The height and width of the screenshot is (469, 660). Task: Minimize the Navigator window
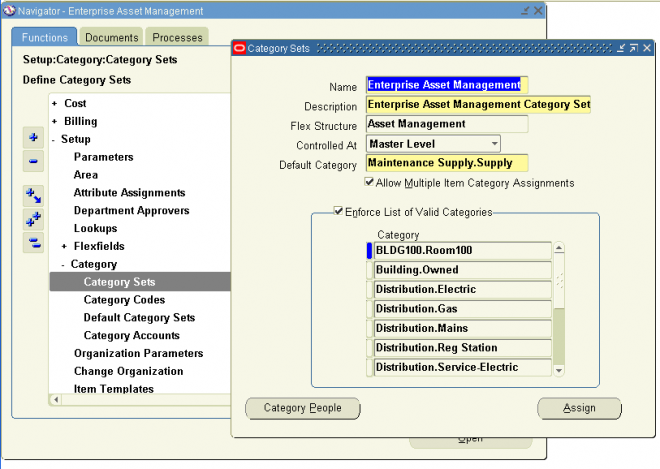524,11
